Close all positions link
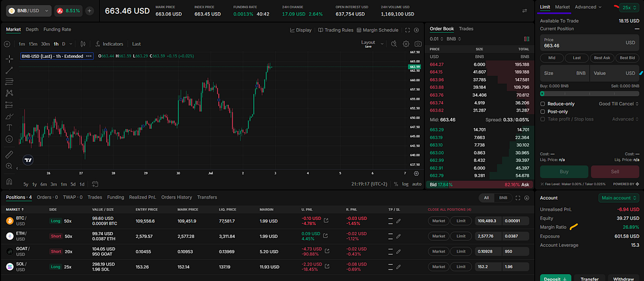The image size is (644, 281). tap(450, 209)
